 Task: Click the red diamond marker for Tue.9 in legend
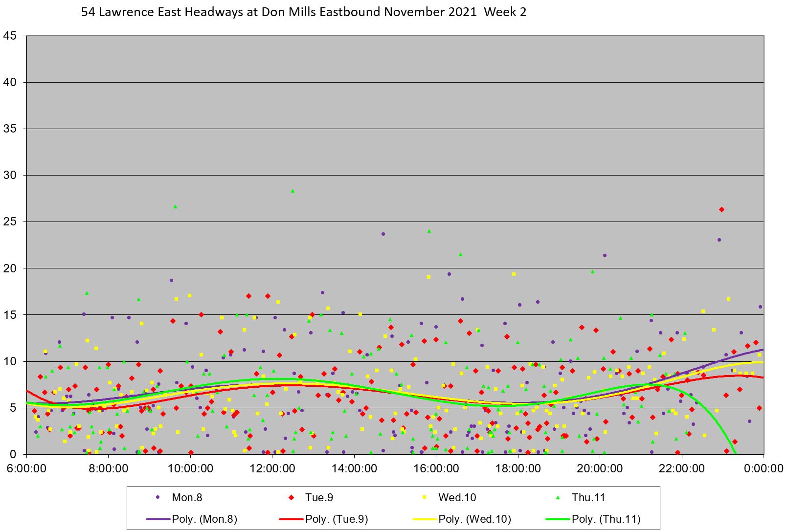291,498
